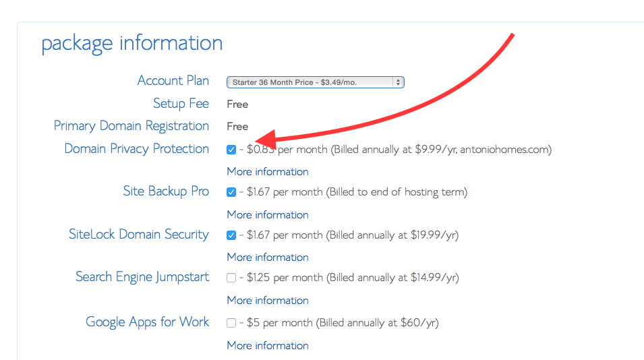Uncheck the Domain Privacy Protection checkbox

click(231, 150)
